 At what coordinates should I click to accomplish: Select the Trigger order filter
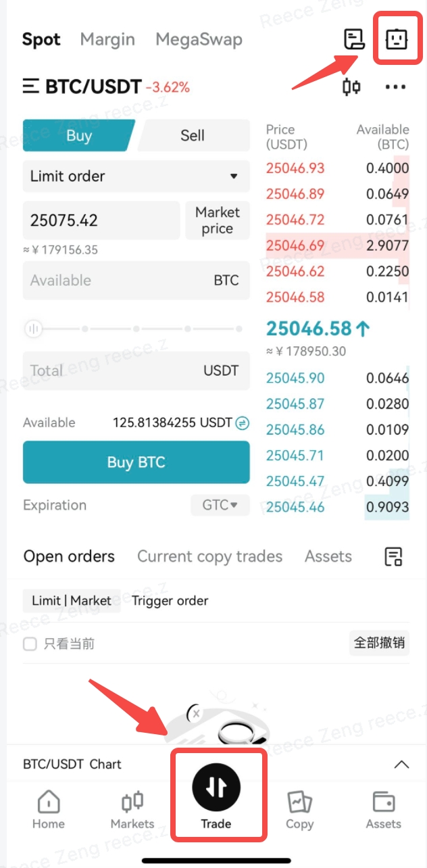pos(170,601)
